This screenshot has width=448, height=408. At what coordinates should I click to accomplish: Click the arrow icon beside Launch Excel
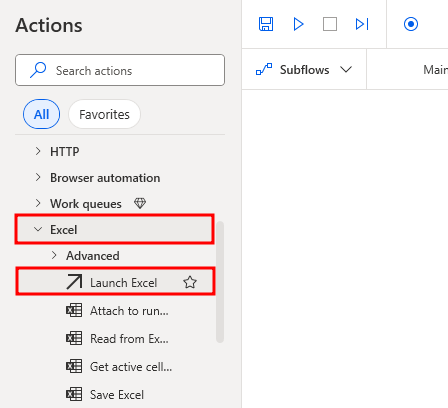pos(74,282)
